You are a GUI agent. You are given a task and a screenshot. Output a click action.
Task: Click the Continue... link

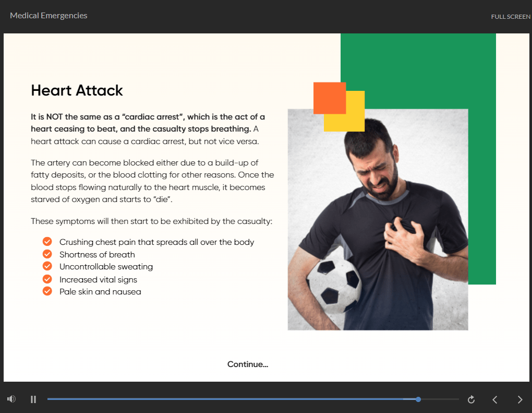[x=248, y=364]
